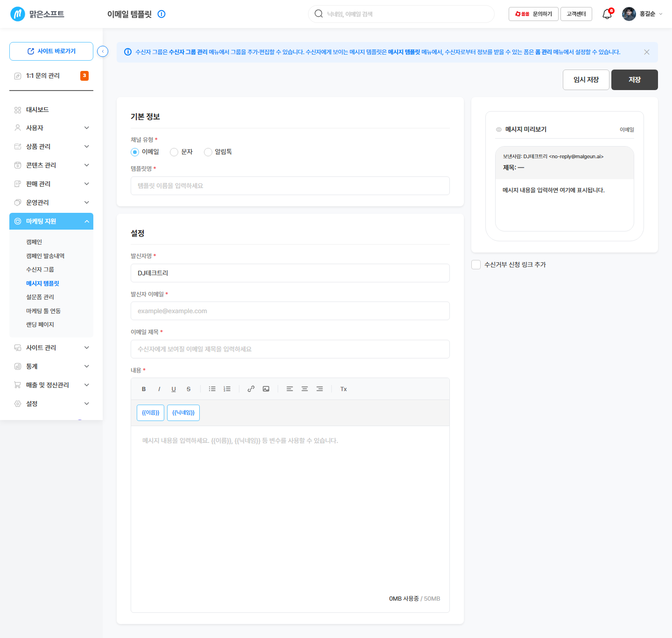672x638 pixels.
Task: Click the 발신자 이메일 input field
Action: 290,311
